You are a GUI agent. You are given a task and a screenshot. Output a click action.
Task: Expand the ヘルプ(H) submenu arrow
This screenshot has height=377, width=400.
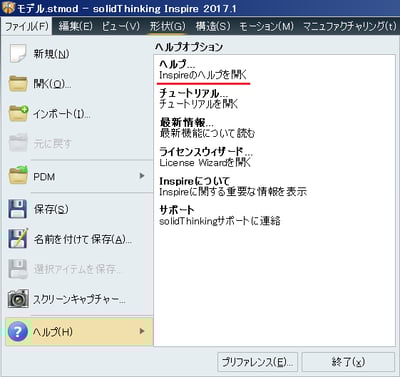coord(142,331)
